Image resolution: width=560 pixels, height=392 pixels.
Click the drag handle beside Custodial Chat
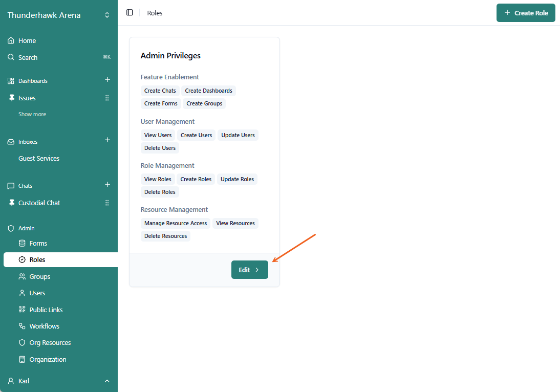pos(107,203)
